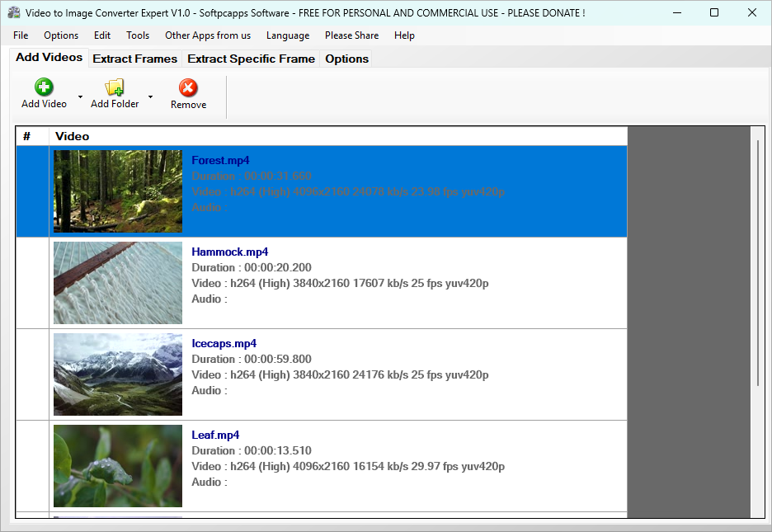Switch to the Extract Specific Frame tab

click(x=251, y=59)
